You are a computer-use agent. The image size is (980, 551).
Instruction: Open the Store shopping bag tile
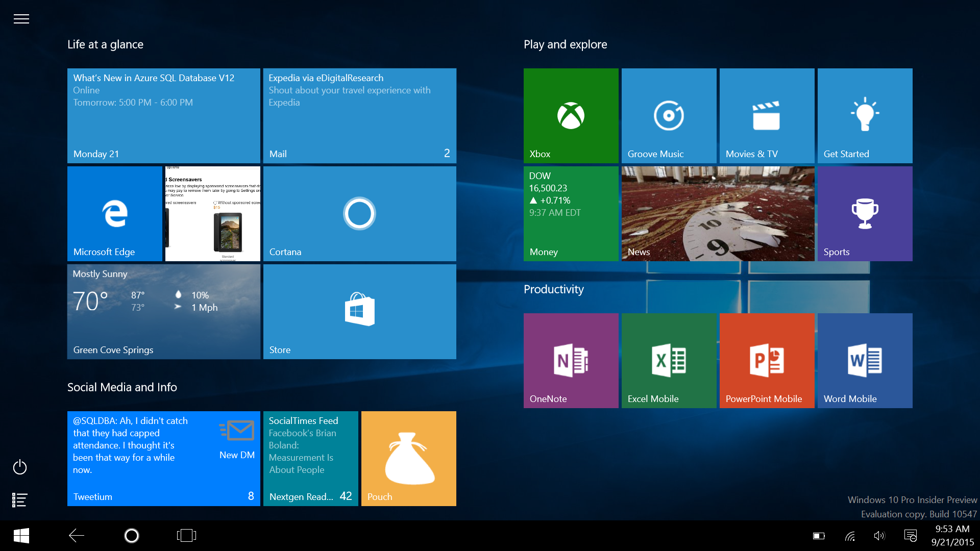[x=359, y=312]
